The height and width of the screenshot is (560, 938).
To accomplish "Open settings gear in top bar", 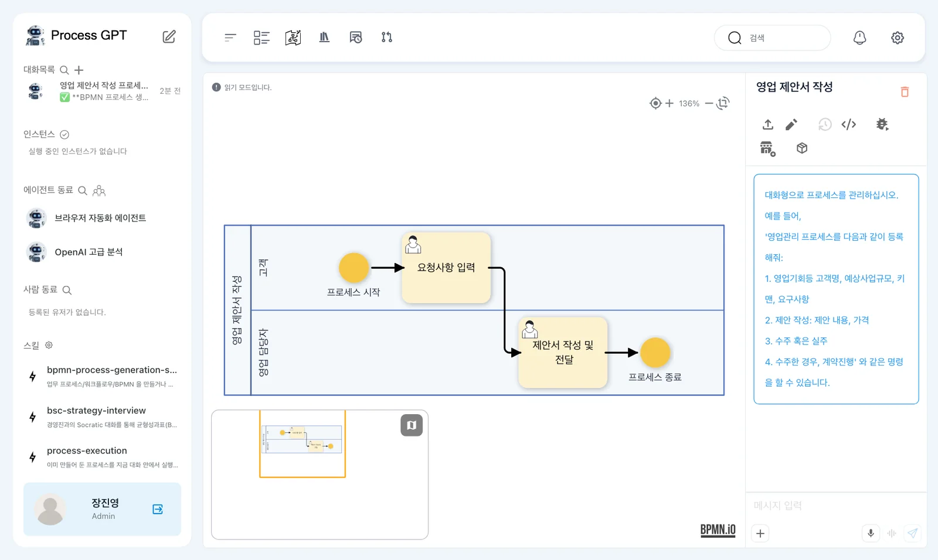I will tap(898, 37).
